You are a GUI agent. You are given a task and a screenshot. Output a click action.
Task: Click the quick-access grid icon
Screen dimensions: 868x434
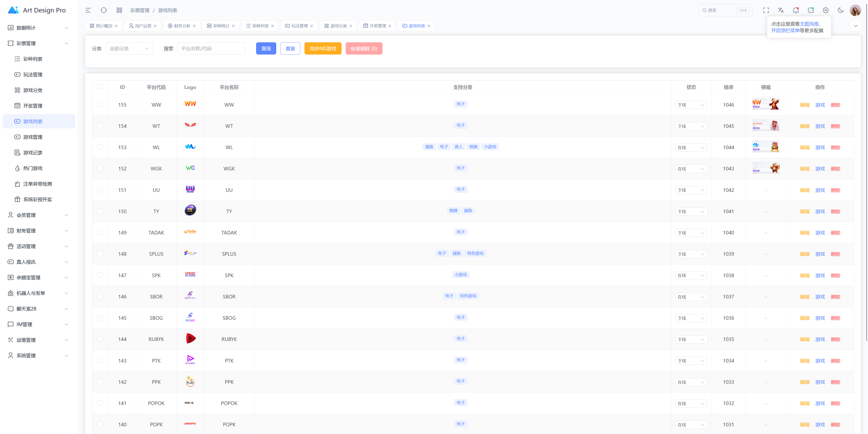pyautogui.click(x=119, y=10)
